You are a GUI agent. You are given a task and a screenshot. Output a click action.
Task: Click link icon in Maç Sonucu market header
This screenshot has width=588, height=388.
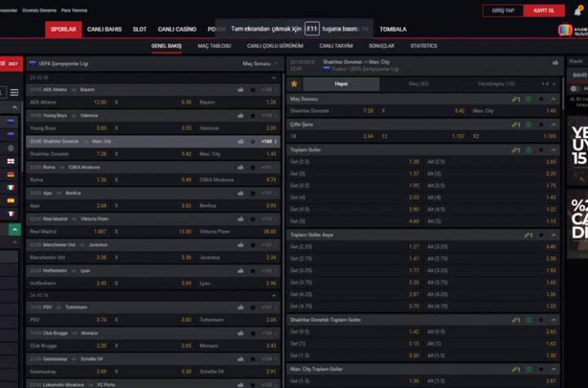pyautogui.click(x=515, y=100)
